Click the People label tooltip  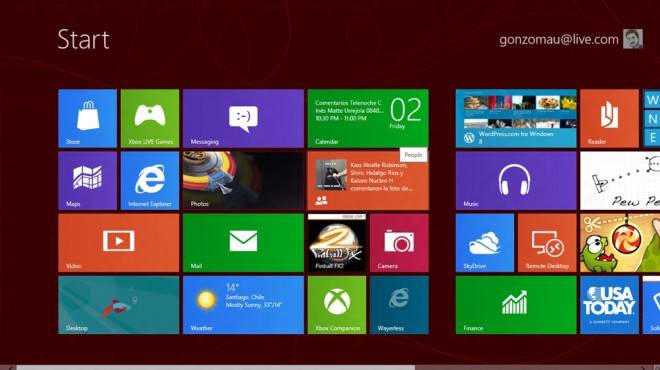413,155
